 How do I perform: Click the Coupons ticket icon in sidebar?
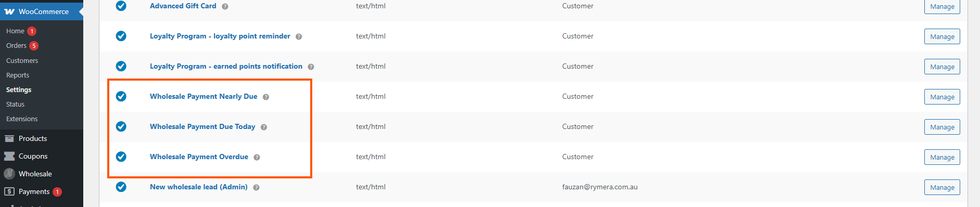point(9,156)
